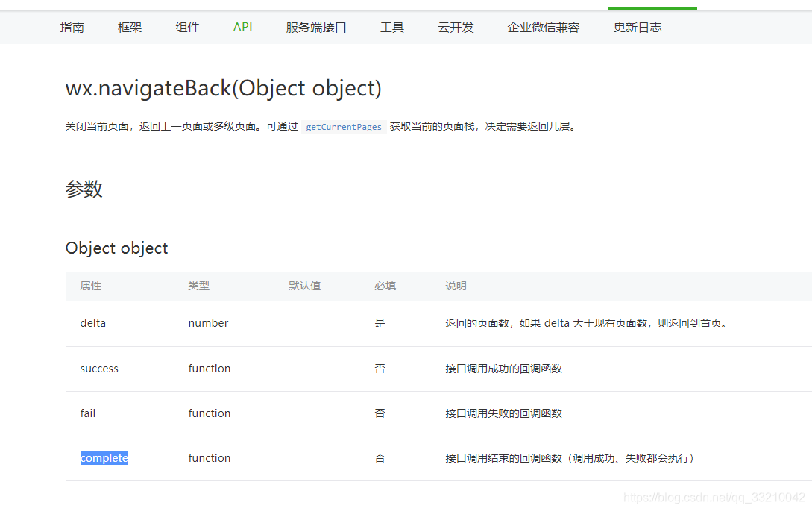Switch to the 框架 navigation tab
812x511 pixels.
coord(129,27)
